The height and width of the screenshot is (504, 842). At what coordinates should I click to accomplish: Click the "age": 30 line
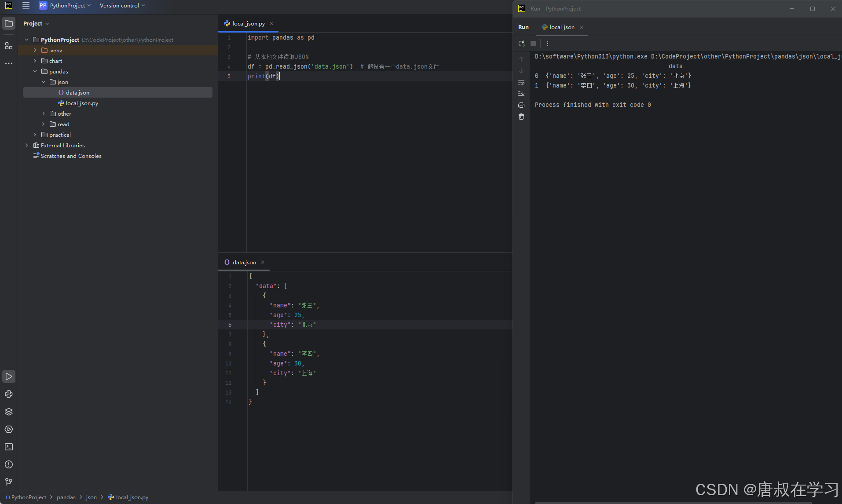(x=287, y=363)
